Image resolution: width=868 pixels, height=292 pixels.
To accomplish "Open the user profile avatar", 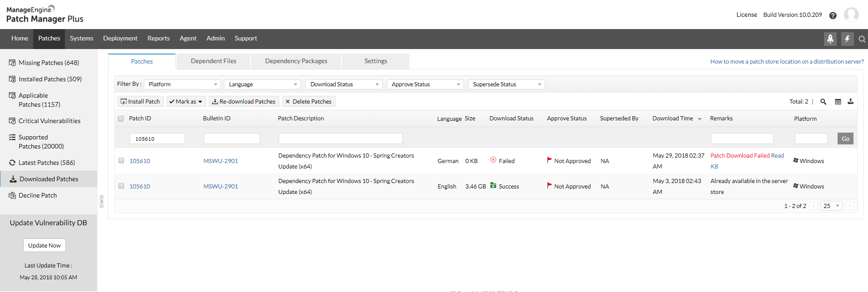I will pos(851,15).
